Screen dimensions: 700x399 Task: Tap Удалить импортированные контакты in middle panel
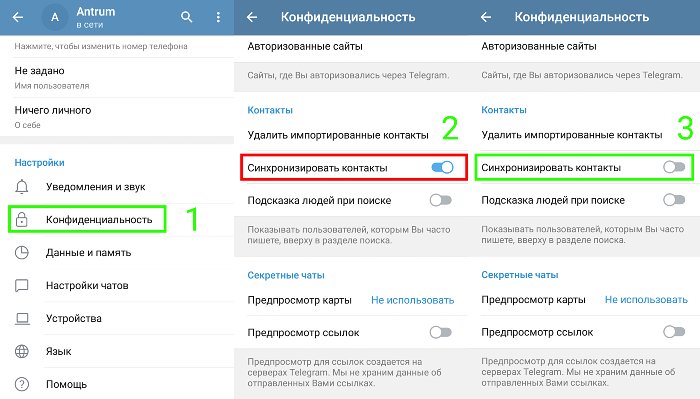pos(338,135)
